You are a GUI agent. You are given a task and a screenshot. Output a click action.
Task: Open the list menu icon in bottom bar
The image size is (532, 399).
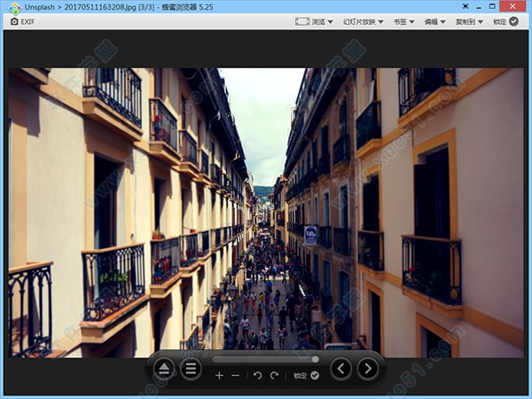click(x=191, y=369)
